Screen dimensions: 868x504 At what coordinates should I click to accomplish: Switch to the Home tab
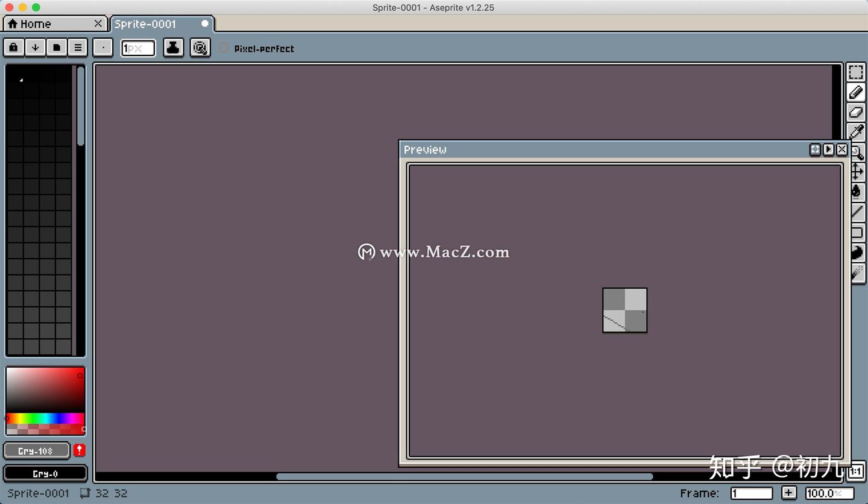pos(36,24)
